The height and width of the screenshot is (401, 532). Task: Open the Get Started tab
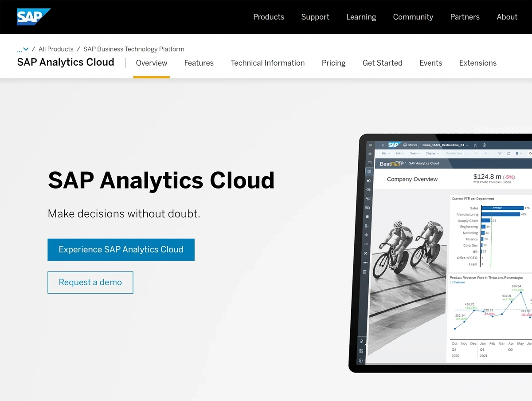pos(383,63)
